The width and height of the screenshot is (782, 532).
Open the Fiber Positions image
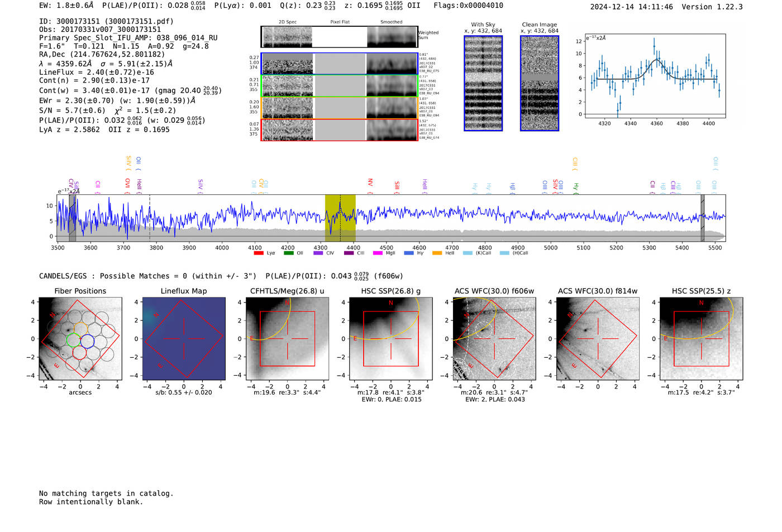(x=80, y=339)
